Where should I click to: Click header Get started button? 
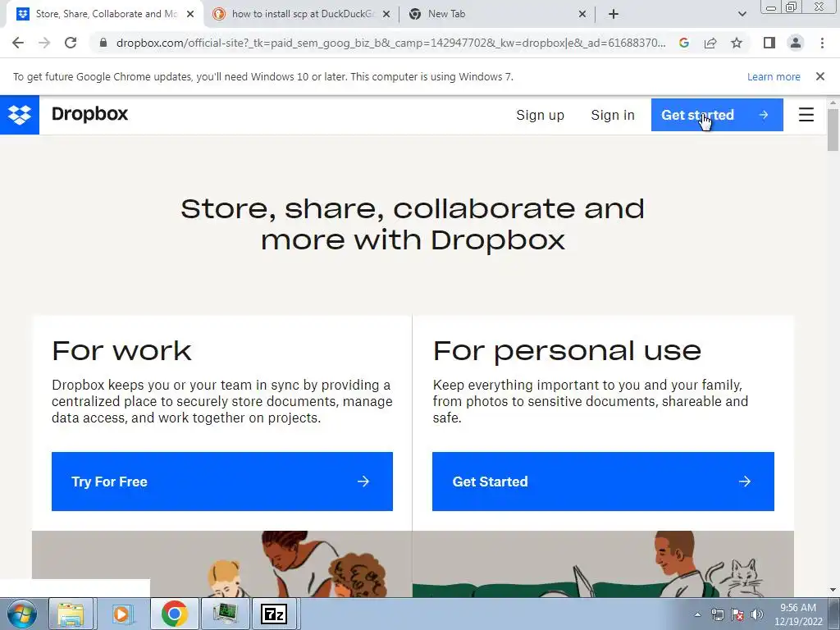click(717, 115)
